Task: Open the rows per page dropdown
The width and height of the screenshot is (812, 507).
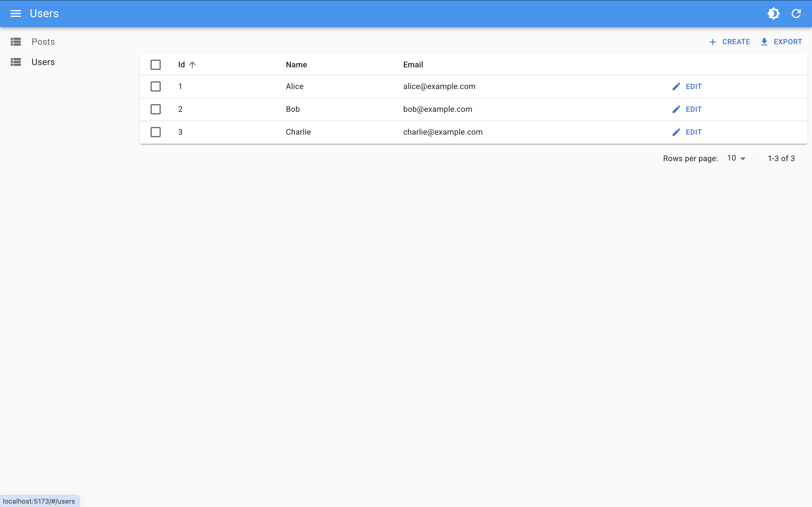Action: [x=736, y=158]
